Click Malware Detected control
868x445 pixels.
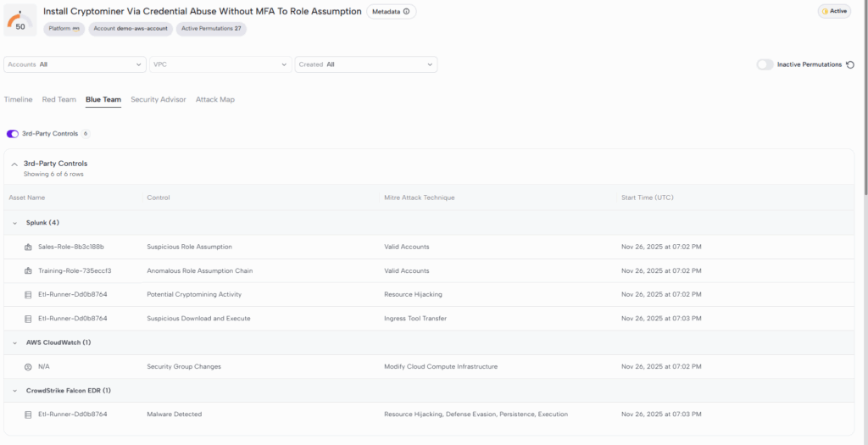[175, 414]
